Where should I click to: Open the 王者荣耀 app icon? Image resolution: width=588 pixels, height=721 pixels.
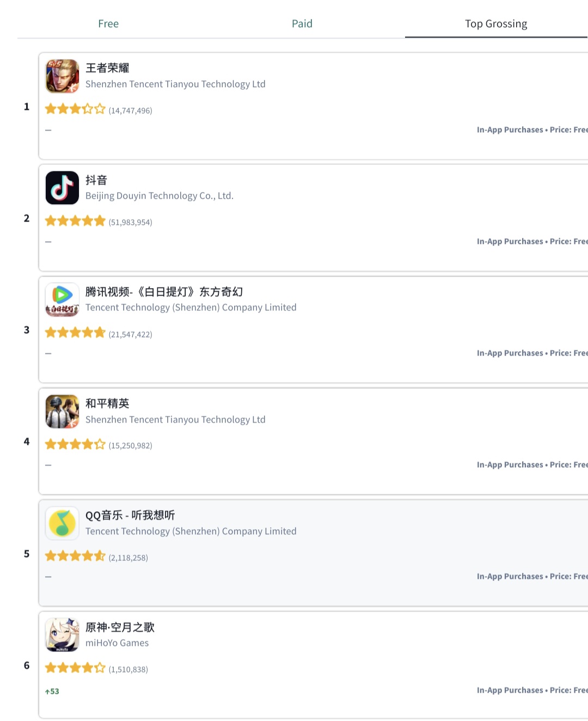62,76
